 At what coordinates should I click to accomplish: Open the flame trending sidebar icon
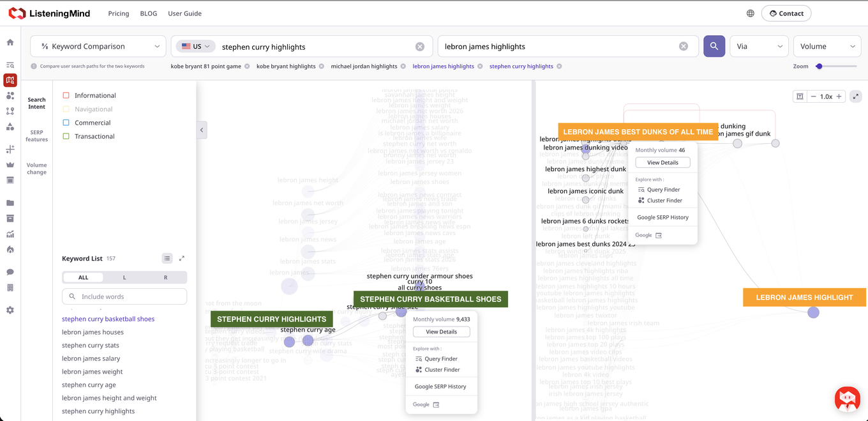click(10, 250)
